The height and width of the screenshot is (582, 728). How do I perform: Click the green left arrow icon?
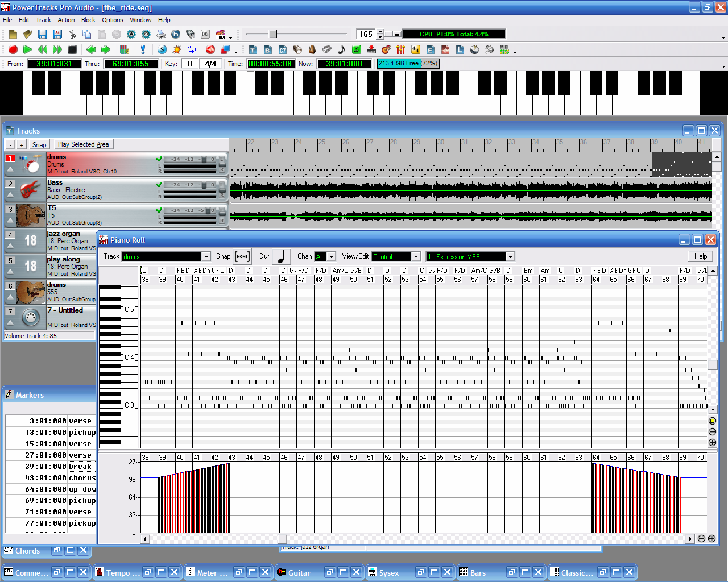click(91, 49)
